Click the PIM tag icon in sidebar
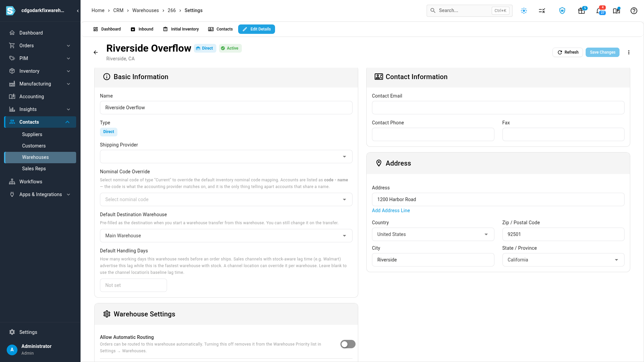 pyautogui.click(x=12, y=58)
